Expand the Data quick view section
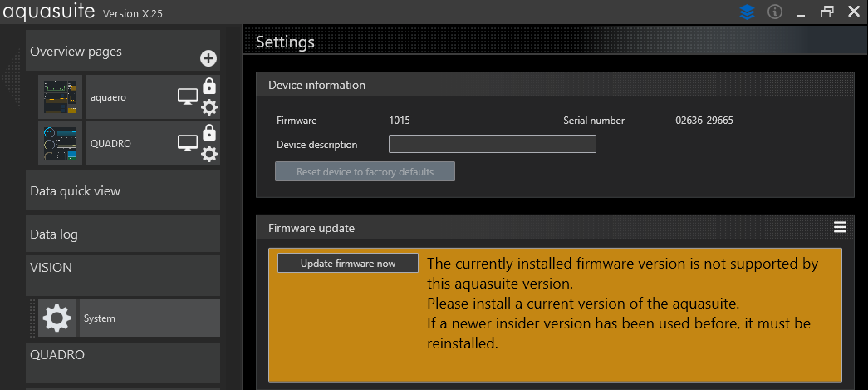 point(123,191)
